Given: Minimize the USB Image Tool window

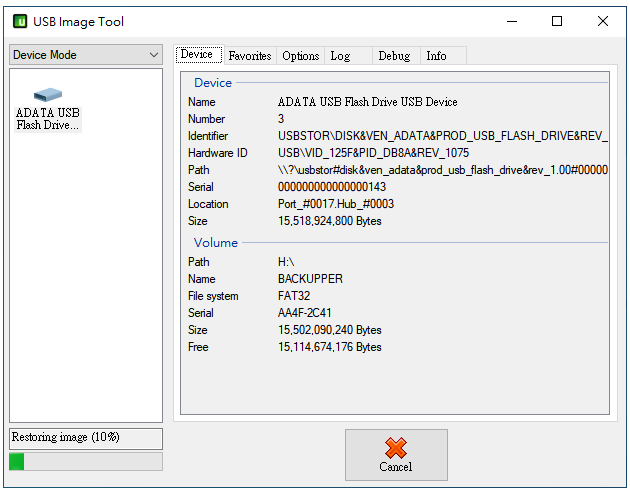Looking at the screenshot, I should pos(512,21).
